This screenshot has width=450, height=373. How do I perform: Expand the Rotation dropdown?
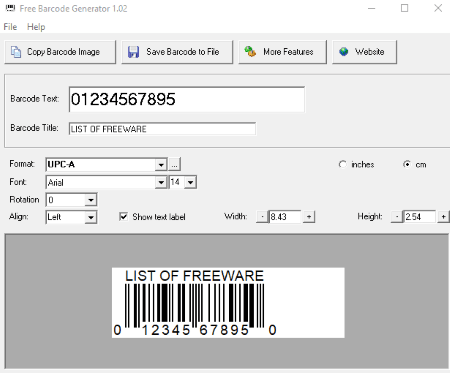coord(90,200)
